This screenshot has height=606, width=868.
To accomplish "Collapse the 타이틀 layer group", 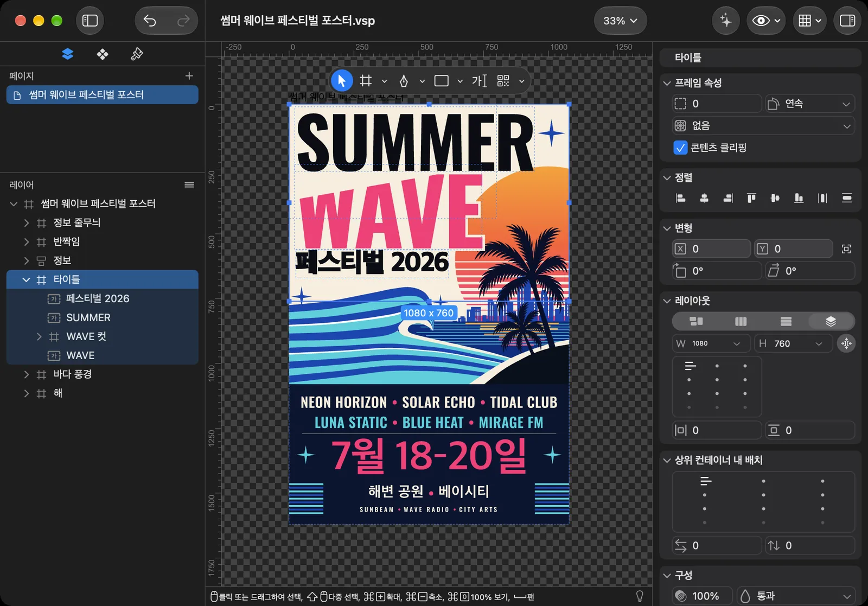I will click(x=26, y=280).
